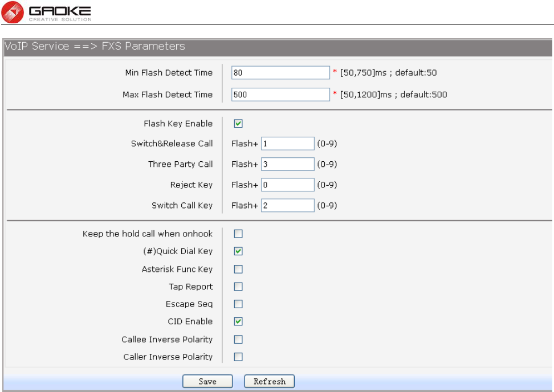Click the Max Flash Detect Time input field
The width and height of the screenshot is (554, 392).
coord(280,95)
